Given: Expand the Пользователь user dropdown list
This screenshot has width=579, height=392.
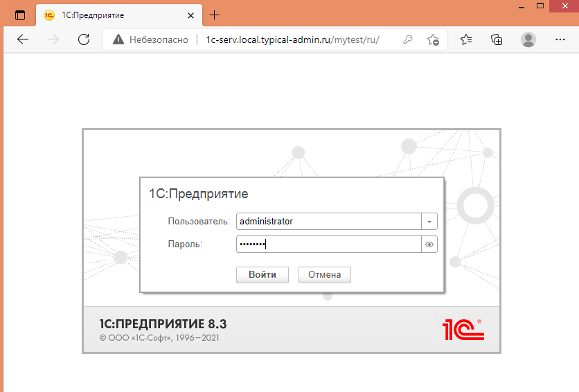Looking at the screenshot, I should pos(429,222).
